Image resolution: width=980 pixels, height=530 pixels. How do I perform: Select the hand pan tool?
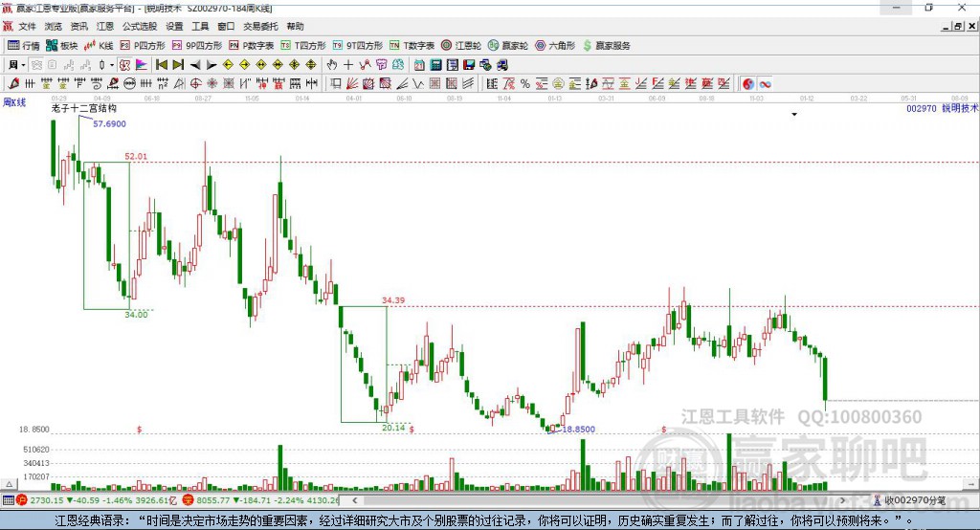coord(332,65)
